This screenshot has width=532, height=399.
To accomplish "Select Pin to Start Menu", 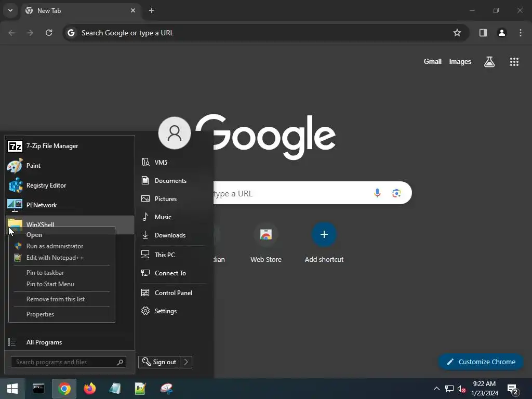I will [x=61, y=284].
